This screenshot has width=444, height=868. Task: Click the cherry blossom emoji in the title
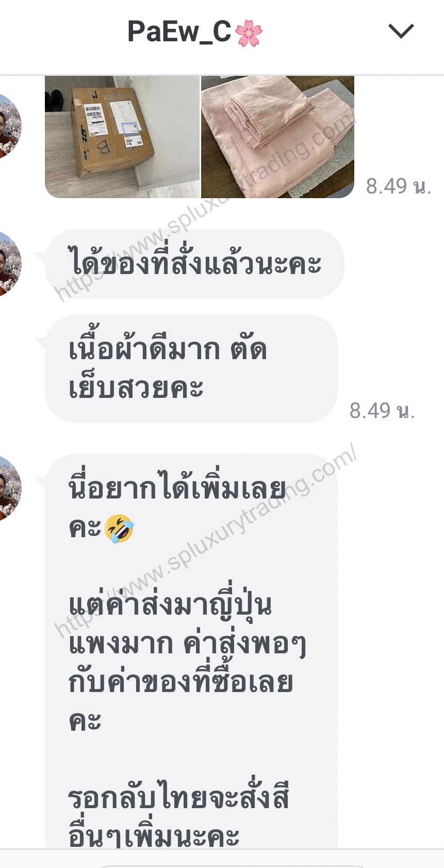tap(249, 33)
